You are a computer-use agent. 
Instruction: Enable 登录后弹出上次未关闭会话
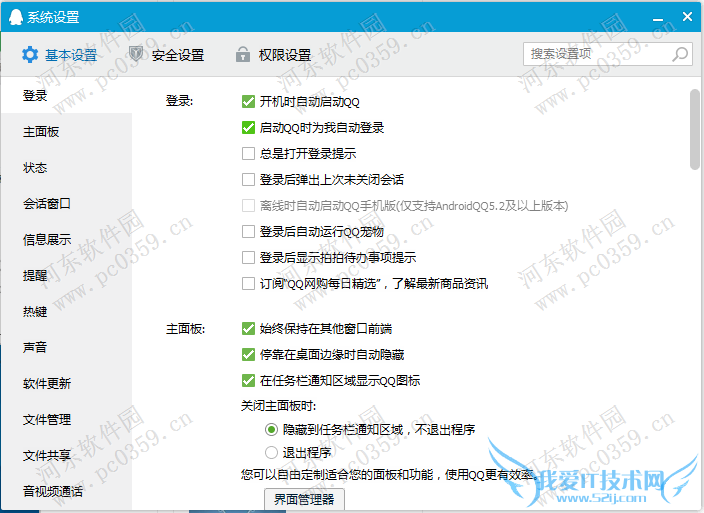pos(248,180)
